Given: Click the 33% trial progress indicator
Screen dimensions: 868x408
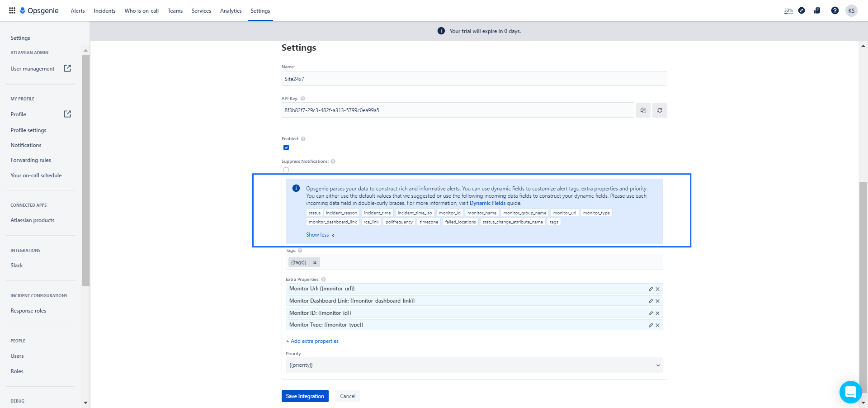Looking at the screenshot, I should 788,10.
